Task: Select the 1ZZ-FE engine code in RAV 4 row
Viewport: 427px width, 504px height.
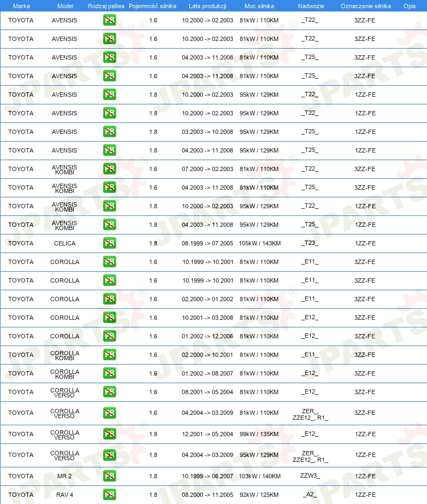Action: click(x=365, y=495)
